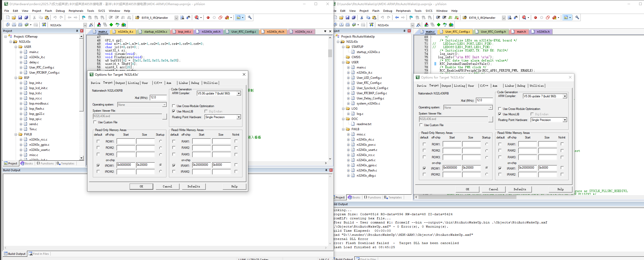Select IROM2 Startup radio in left dialog

(161, 171)
